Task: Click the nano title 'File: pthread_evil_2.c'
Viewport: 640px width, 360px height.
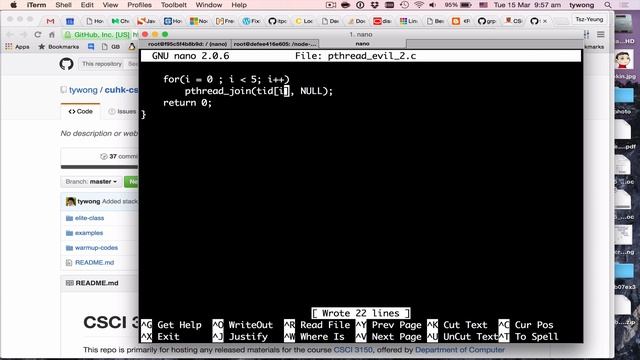Action: pyautogui.click(x=356, y=56)
